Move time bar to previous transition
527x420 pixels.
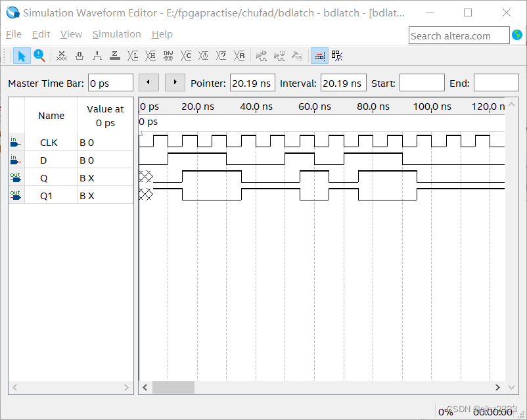coord(149,82)
